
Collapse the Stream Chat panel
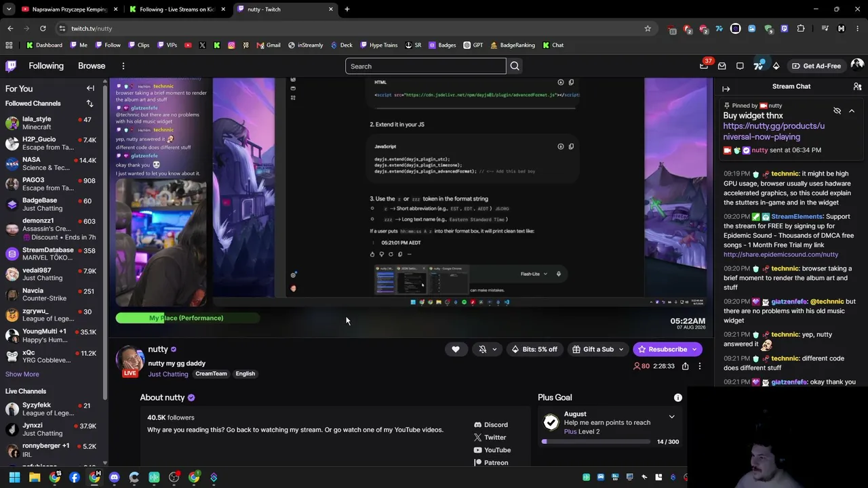coord(726,89)
